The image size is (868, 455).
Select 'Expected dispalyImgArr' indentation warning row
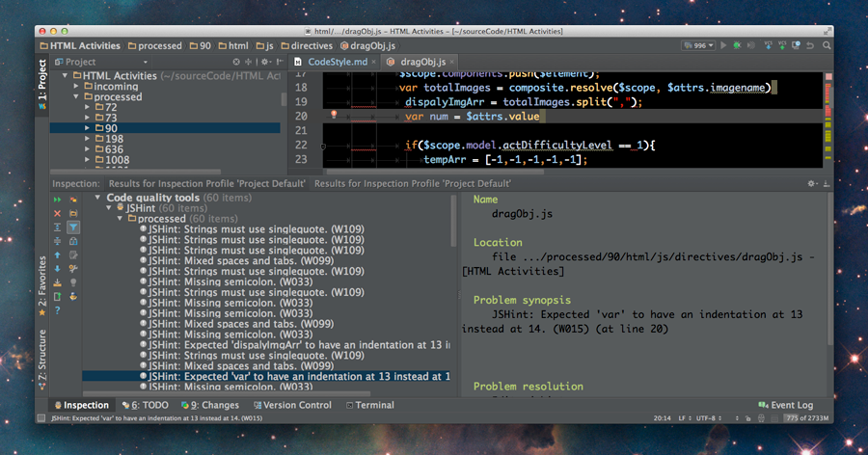[294, 345]
